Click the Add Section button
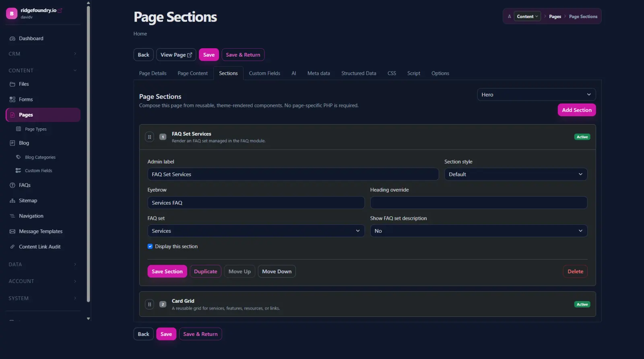 tap(577, 110)
